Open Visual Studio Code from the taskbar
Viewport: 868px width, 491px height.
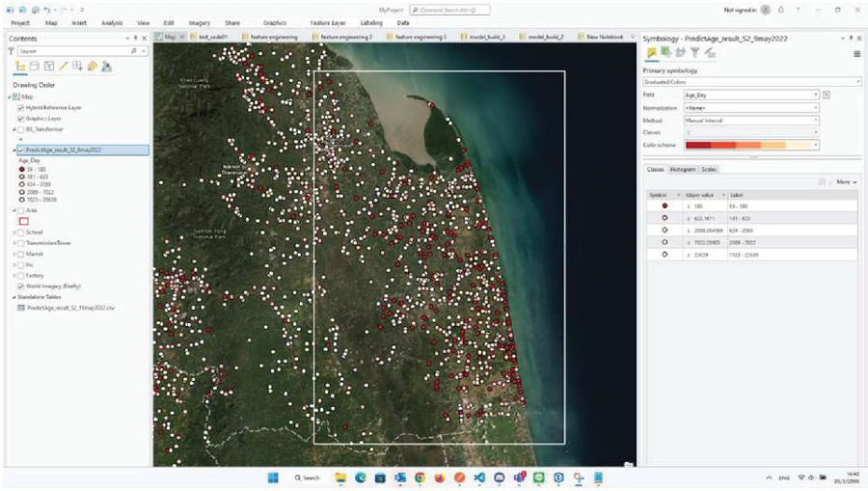479,477
